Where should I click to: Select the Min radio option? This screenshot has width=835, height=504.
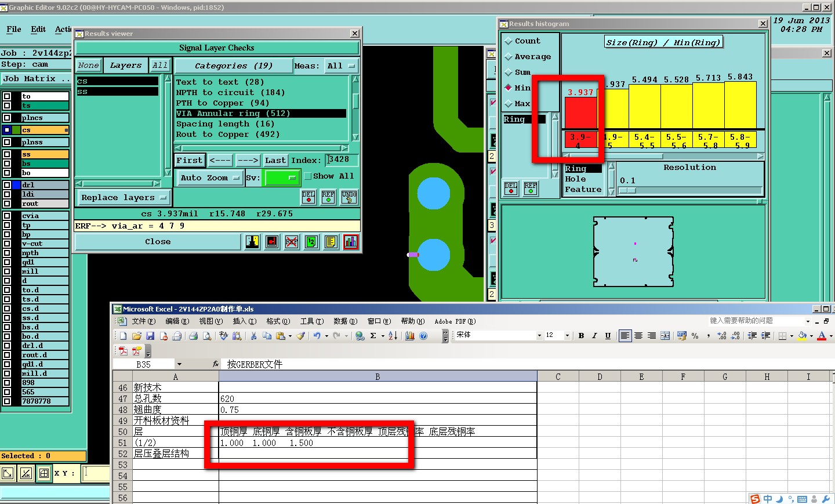(509, 88)
